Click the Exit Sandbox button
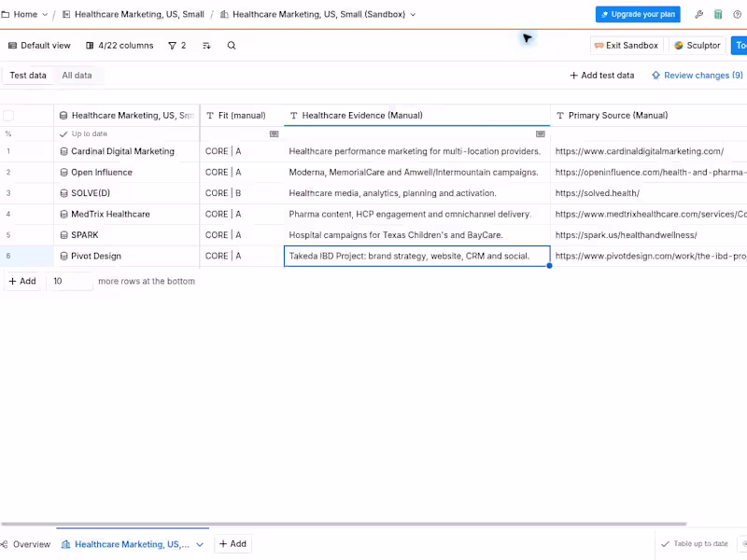 coord(627,46)
